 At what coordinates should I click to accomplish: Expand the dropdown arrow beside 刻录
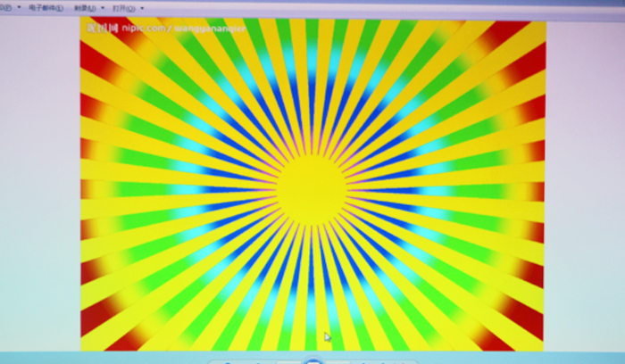(102, 8)
